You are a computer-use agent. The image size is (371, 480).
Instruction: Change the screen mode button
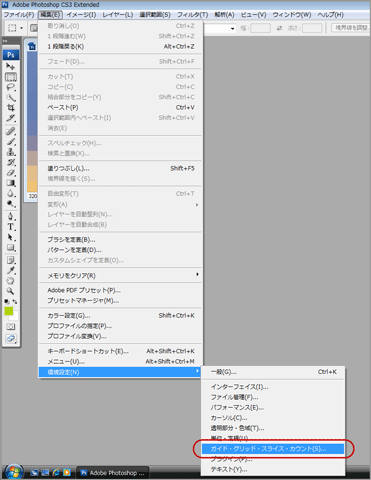(x=11, y=338)
